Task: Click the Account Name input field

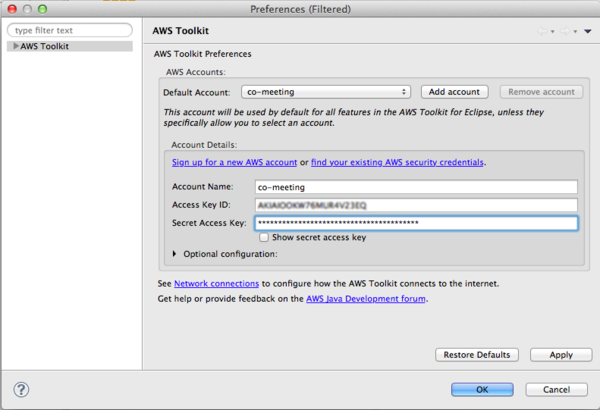Action: click(x=416, y=187)
